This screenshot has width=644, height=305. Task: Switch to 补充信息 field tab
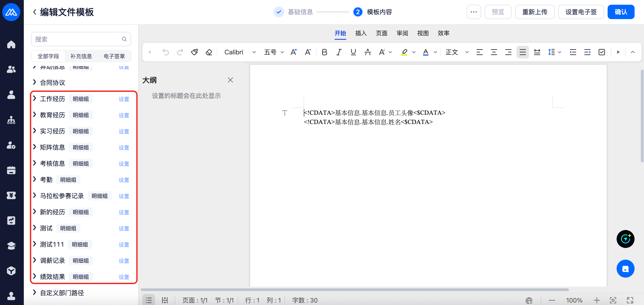coord(81,56)
